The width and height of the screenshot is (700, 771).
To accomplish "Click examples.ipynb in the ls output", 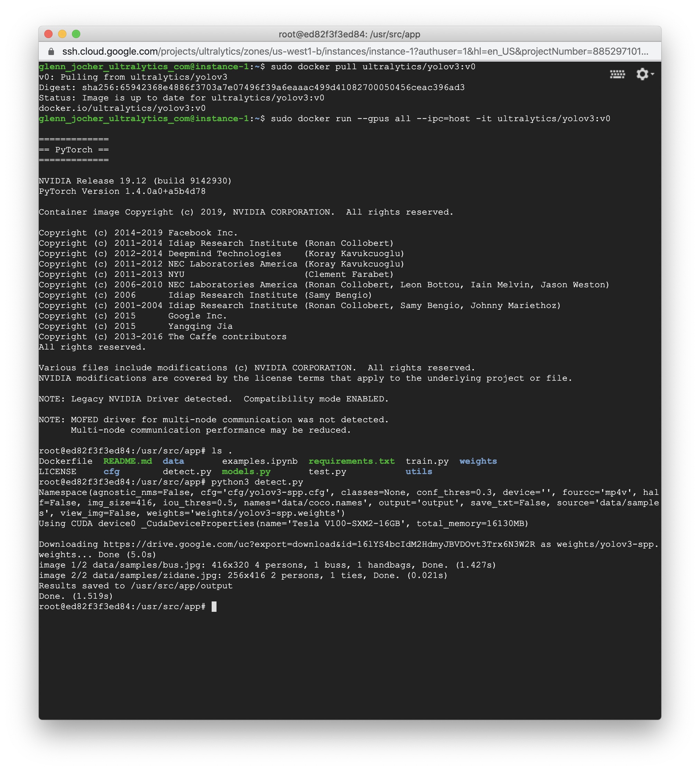I will pyautogui.click(x=260, y=461).
